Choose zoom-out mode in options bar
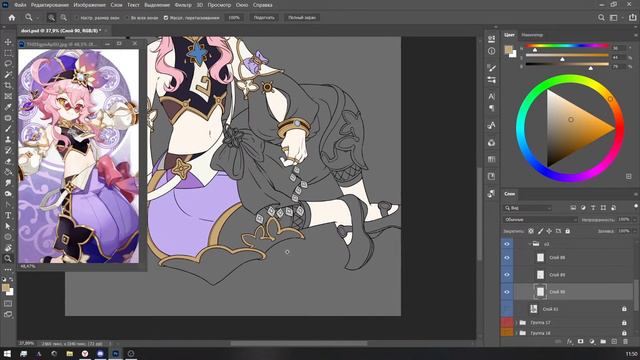 [64, 18]
